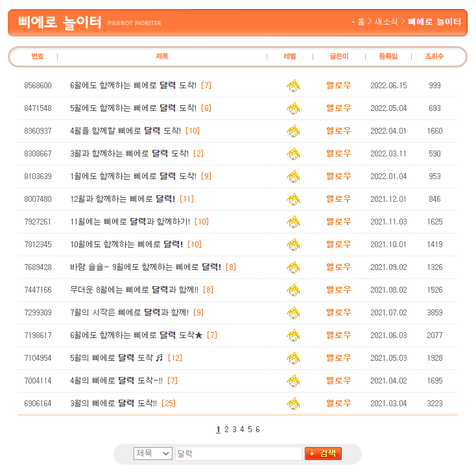The width and height of the screenshot is (476, 473).
Task: Open post '바람 솔솔~ 9월에도 함께하는 삐에로 달력!'
Action: (145, 267)
